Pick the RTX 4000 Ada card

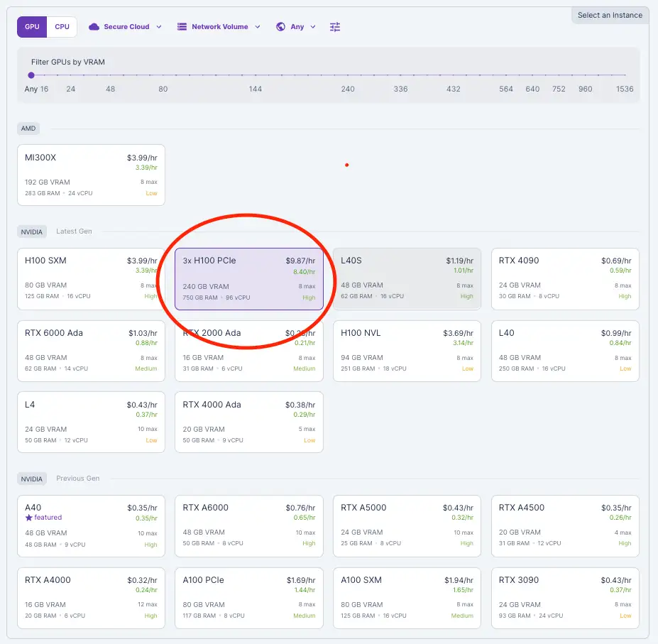point(249,422)
